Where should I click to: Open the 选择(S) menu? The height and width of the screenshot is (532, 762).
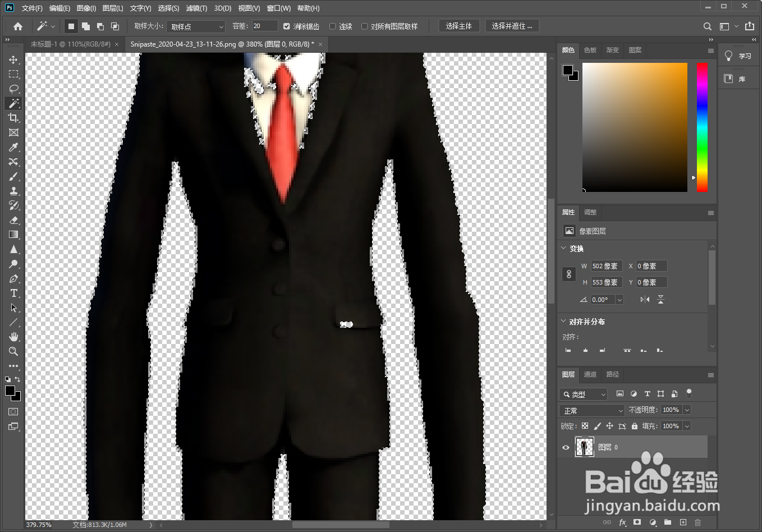pos(168,8)
